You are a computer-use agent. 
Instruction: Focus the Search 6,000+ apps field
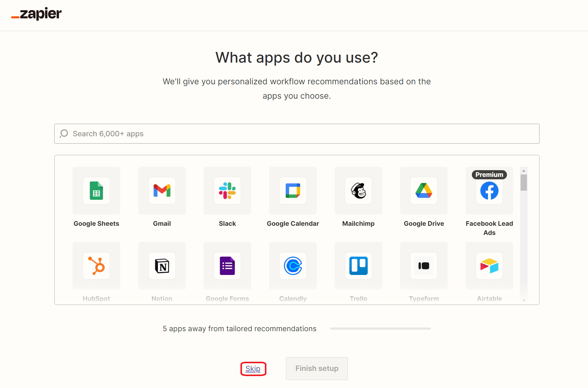point(297,134)
